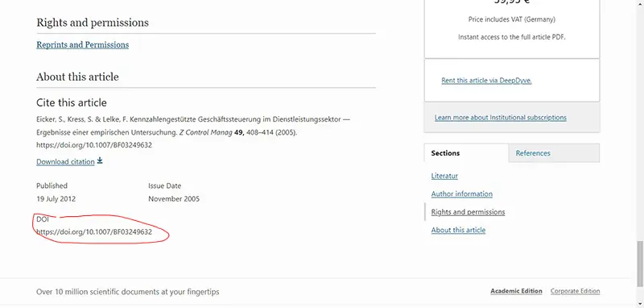Go to Author information section

pyautogui.click(x=461, y=194)
